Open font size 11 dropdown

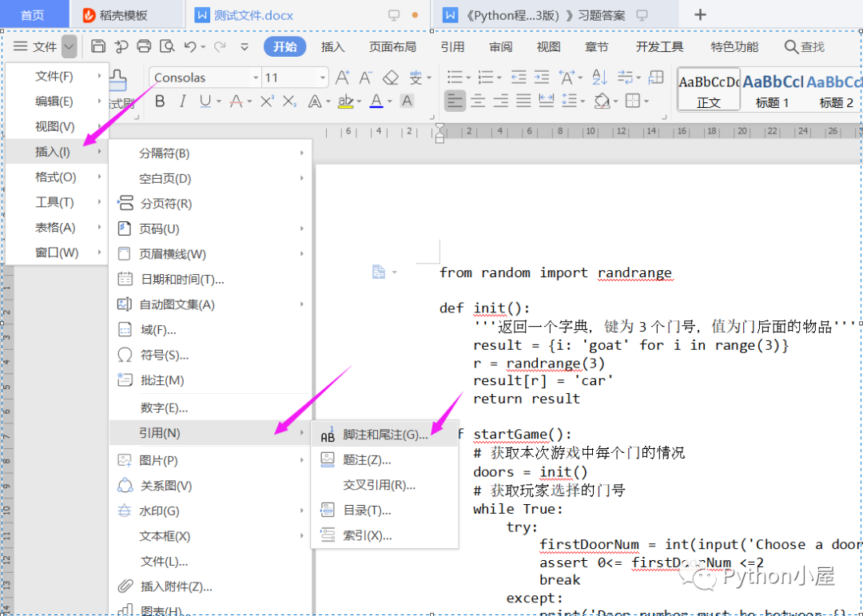(x=323, y=78)
